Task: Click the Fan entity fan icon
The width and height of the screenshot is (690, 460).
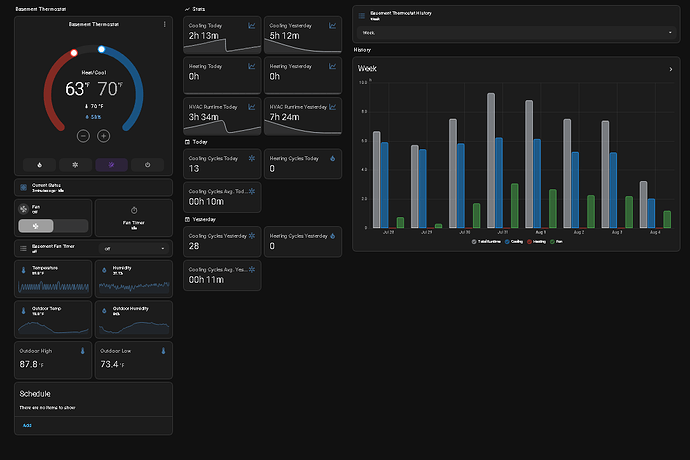Action: coord(24,209)
